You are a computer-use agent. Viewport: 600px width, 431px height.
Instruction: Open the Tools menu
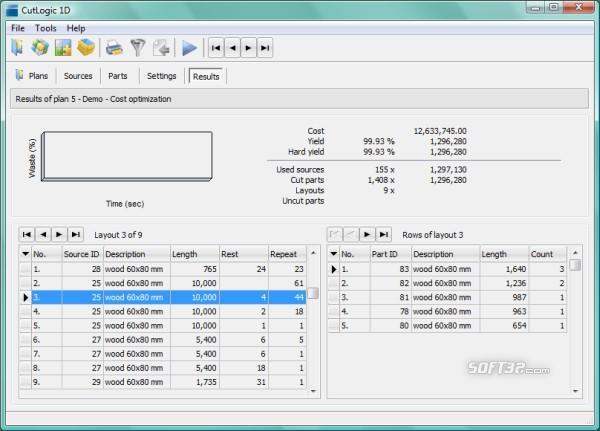(46, 28)
